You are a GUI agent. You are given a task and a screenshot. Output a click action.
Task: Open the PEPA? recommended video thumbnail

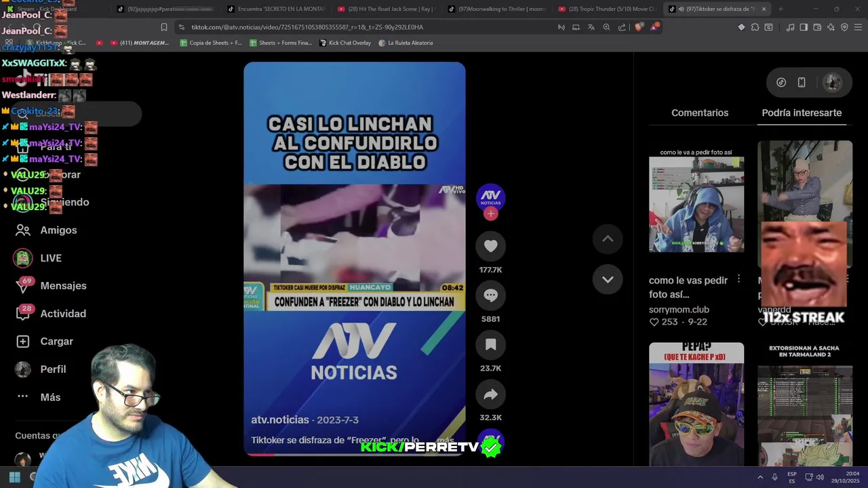pos(696,404)
